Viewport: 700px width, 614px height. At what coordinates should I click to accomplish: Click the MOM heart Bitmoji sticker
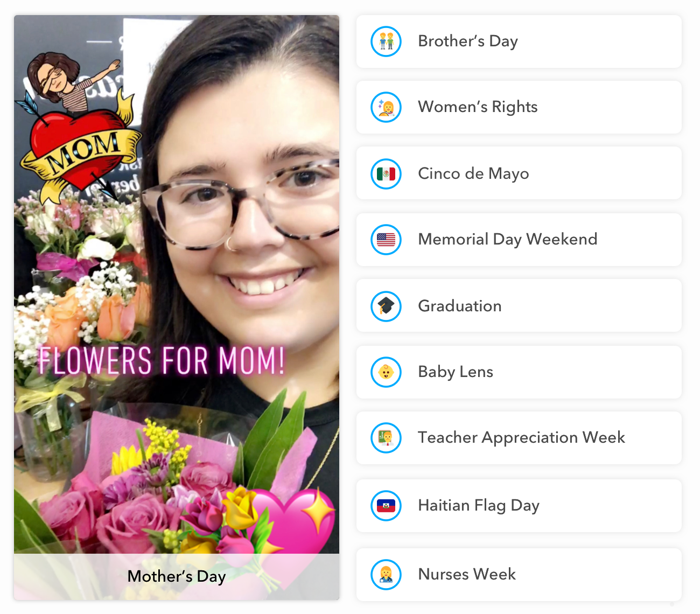click(78, 128)
